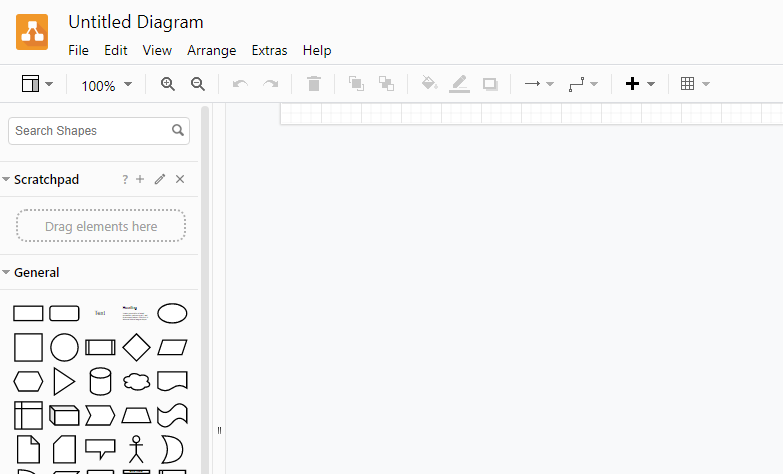The width and height of the screenshot is (783, 474).
Task: Select the Or crescent shape
Action: (x=172, y=450)
